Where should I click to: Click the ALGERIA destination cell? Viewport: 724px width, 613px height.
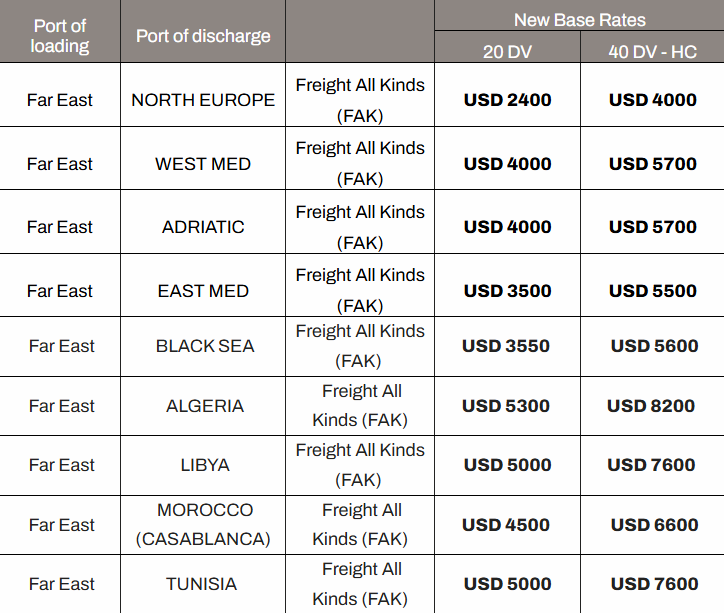click(x=205, y=406)
